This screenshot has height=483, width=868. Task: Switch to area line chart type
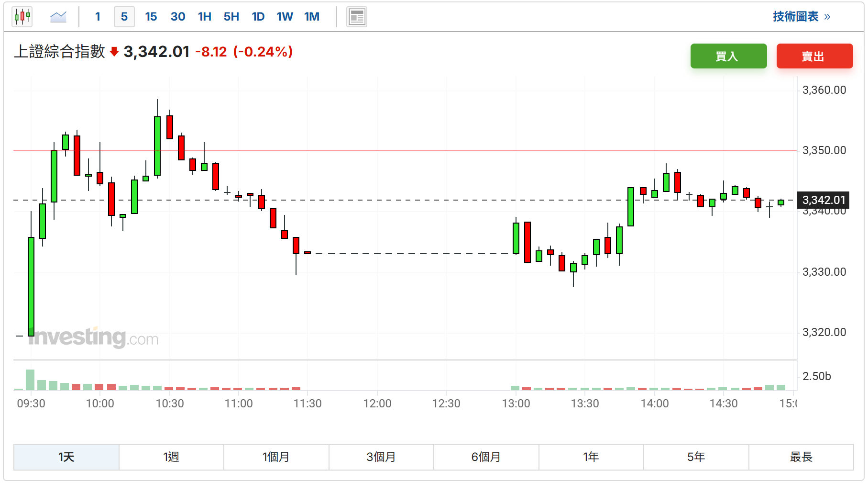tap(58, 17)
